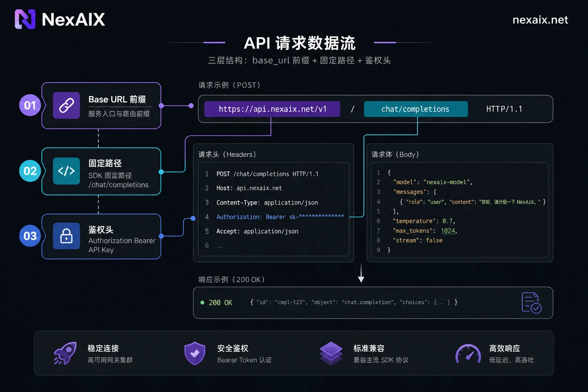Click the 高效响应 feature title
Viewport: 588px width, 392px height.
tap(505, 348)
